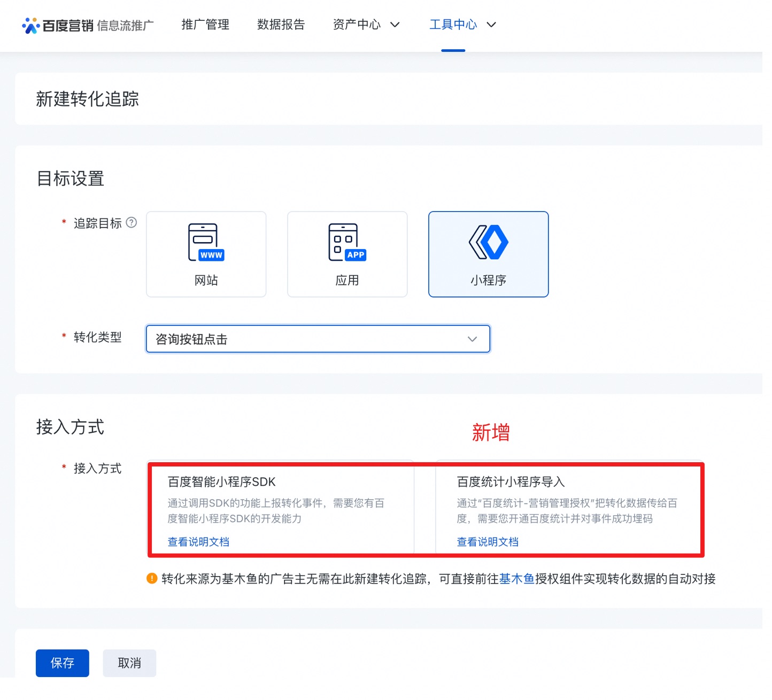Open 查看说明文档 under 百度智能小程序SDK
This screenshot has height=700, width=772.
point(198,542)
